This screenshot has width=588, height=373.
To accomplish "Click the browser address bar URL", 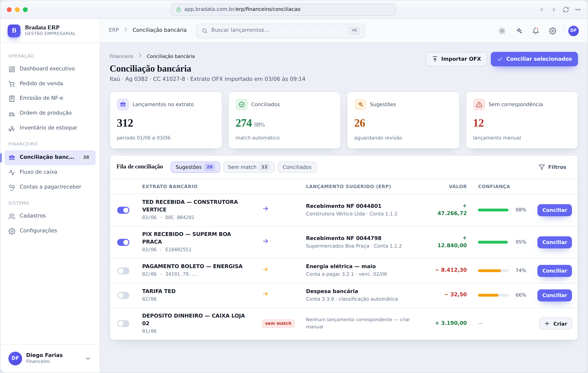I will (283, 9).
